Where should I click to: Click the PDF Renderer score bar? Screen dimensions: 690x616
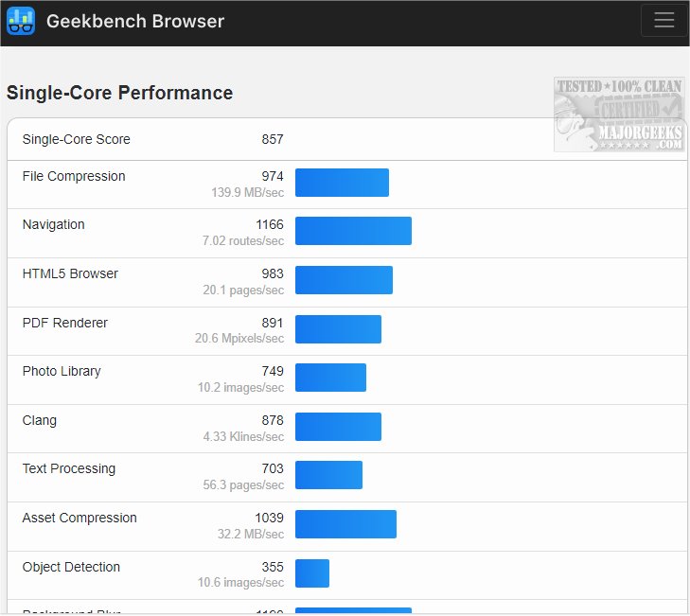[x=338, y=329]
